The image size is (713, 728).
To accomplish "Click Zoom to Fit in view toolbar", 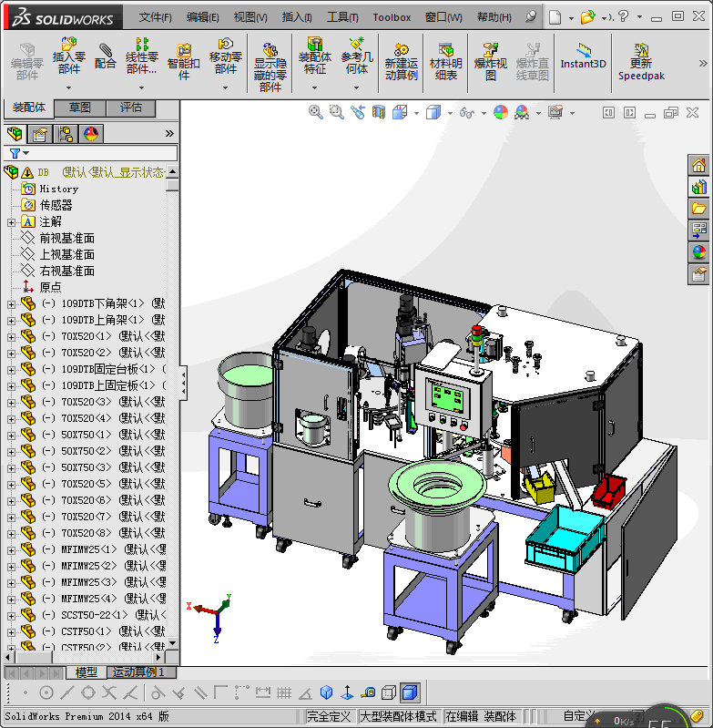I will point(315,112).
